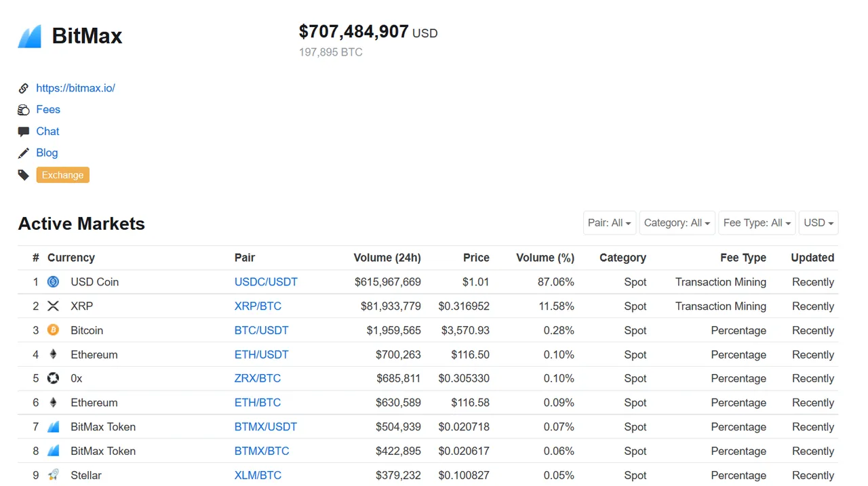Screen dimensions: 868x486
Task: Click the $81,933,779 volume value
Action: click(x=391, y=306)
